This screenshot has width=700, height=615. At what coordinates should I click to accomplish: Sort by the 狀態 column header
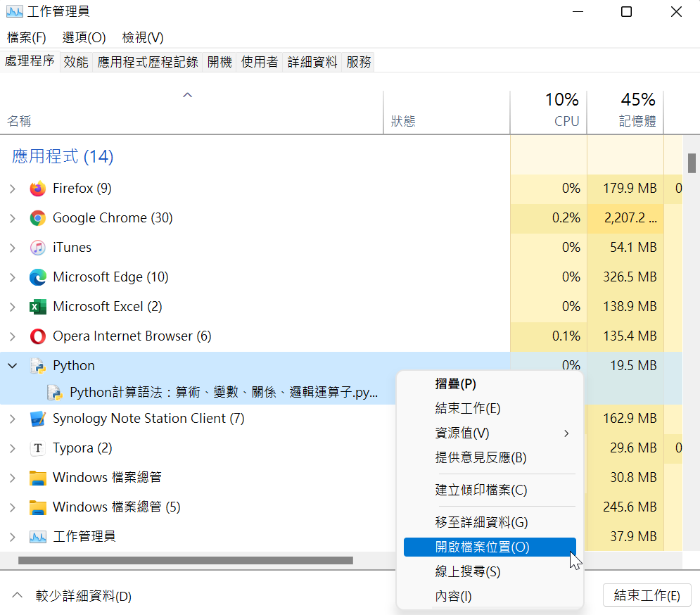[x=447, y=113]
